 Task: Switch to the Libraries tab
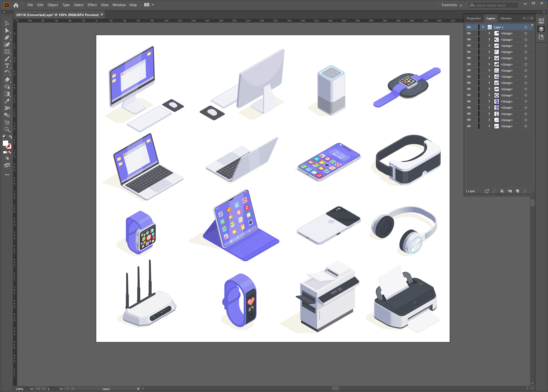click(506, 18)
